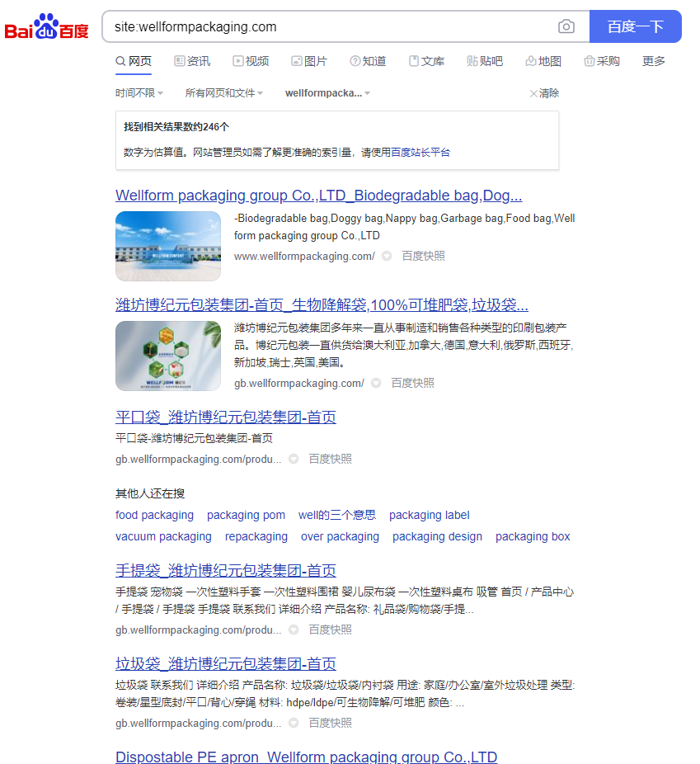Click the 手提袋 result URL gb.wellformpackaging.com/produ...
This screenshot has width=700, height=764.
coord(198,630)
